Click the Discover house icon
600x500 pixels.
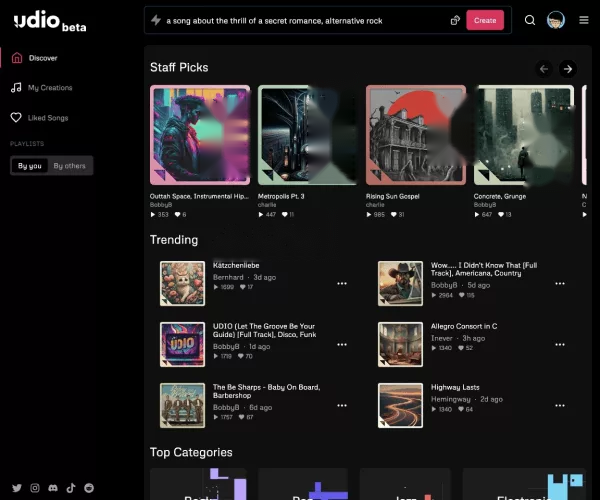tap(17, 58)
